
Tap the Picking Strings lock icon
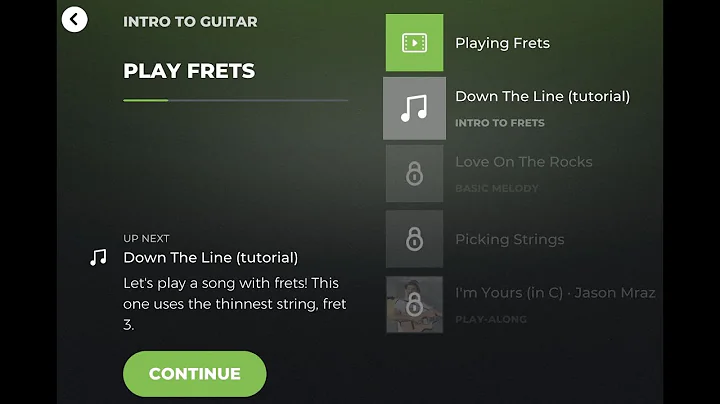point(414,239)
